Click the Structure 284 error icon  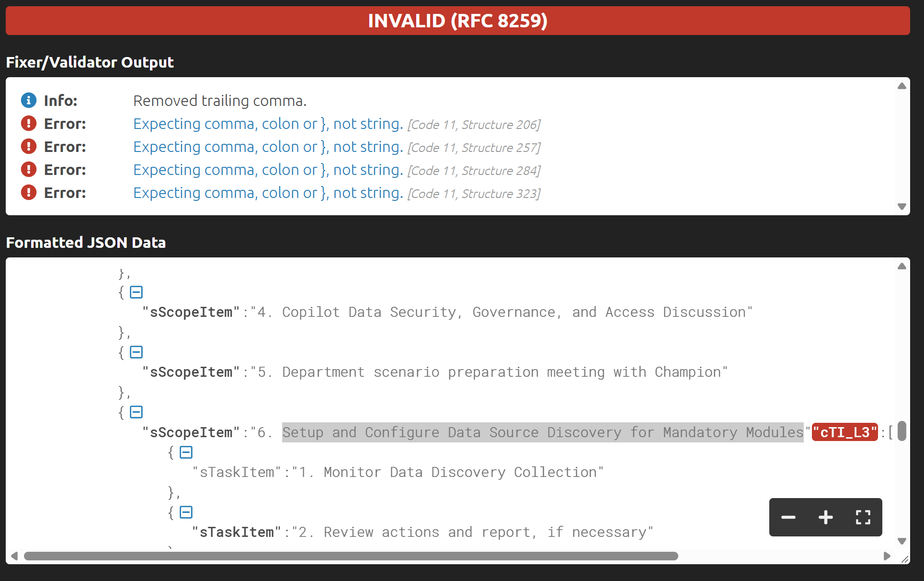[29, 169]
